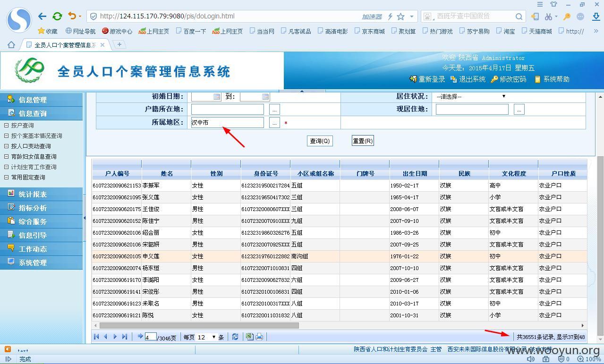This screenshot has height=364, width=604.
Task: Click the 修改密码 link
Action: [509, 79]
